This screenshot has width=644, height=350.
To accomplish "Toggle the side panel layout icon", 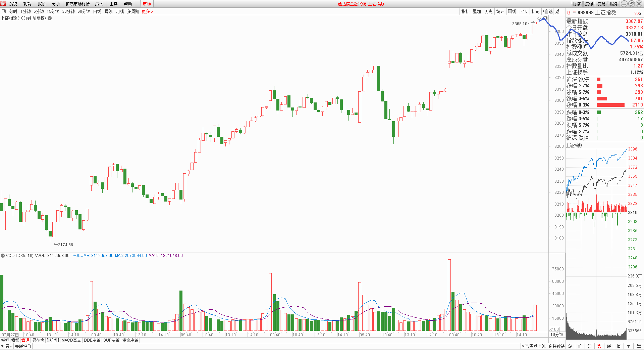I will point(4,11).
